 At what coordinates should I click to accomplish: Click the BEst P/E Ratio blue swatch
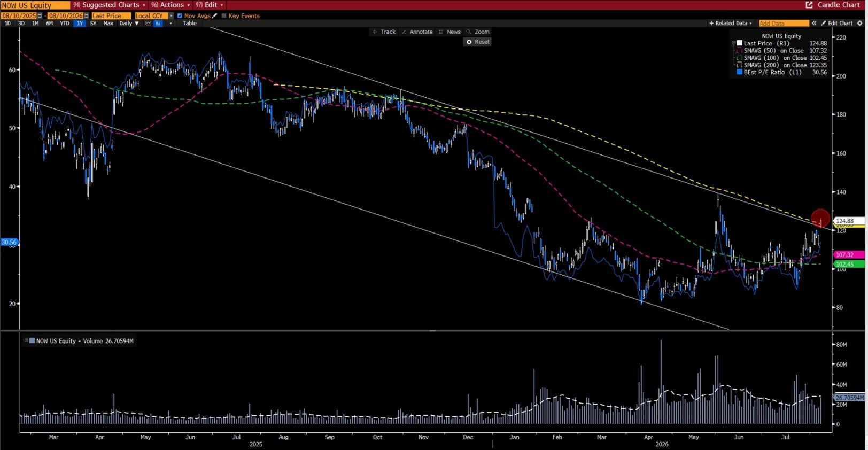coord(740,72)
